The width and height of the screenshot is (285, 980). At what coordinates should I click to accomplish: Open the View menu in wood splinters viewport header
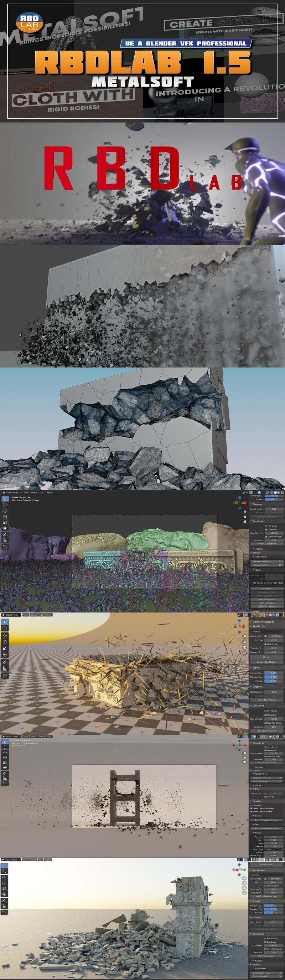point(25,615)
